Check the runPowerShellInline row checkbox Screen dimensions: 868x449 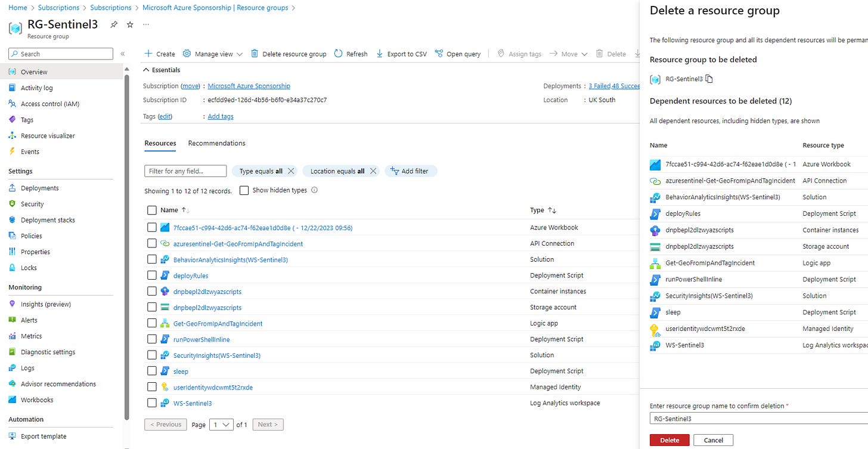tap(151, 339)
